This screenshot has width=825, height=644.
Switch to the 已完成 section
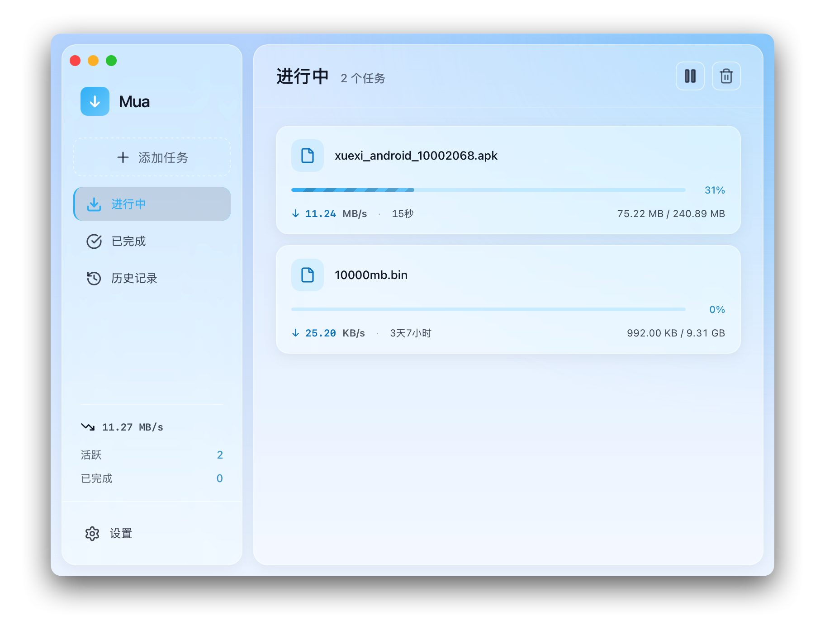coord(128,241)
